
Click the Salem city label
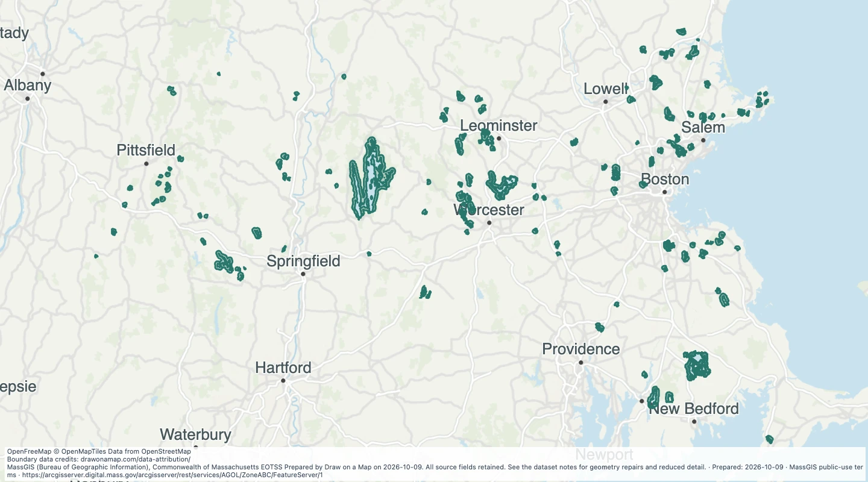click(x=703, y=128)
